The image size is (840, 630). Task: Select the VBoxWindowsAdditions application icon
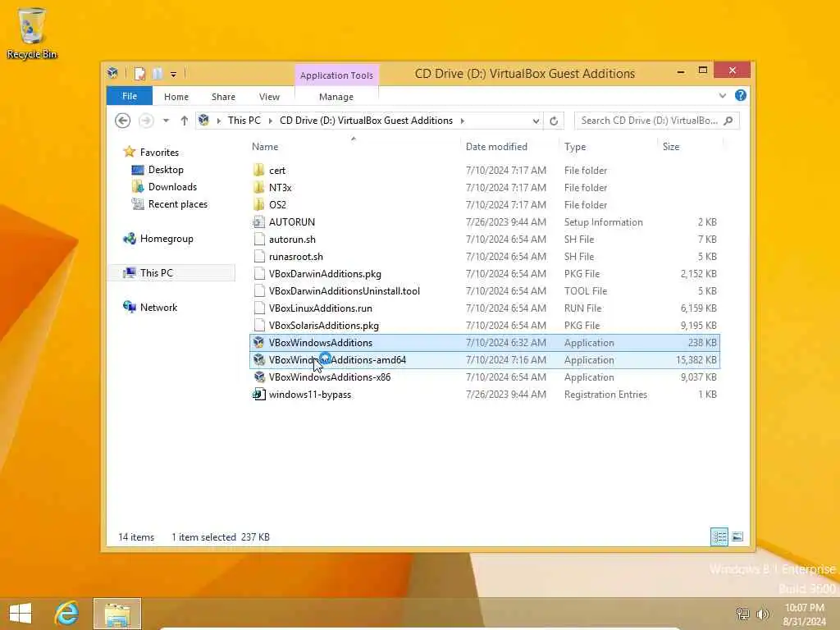click(x=259, y=342)
